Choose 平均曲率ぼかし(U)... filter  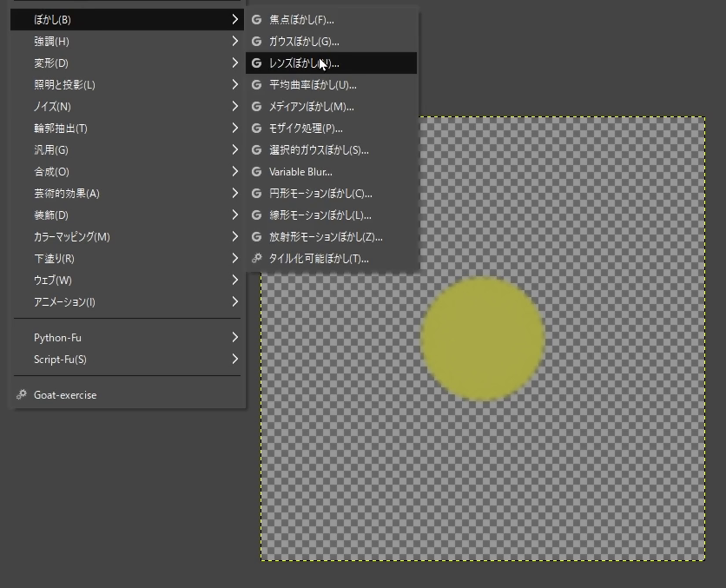(332, 85)
